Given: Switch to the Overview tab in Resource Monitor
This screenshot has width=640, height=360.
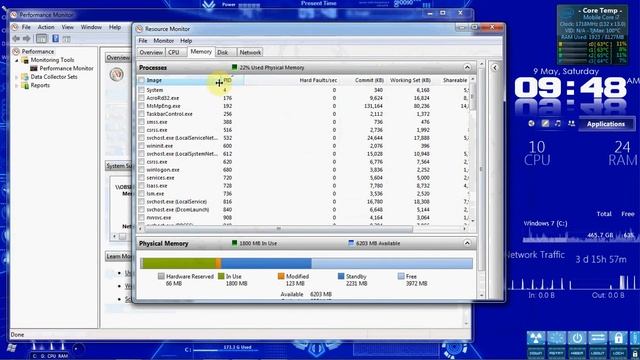Looking at the screenshot, I should pyautogui.click(x=151, y=52).
